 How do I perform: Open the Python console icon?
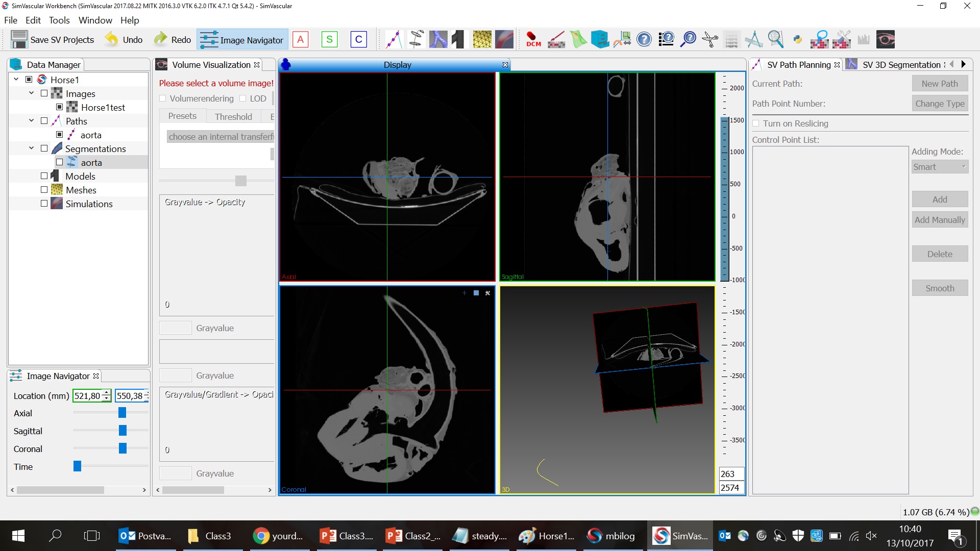797,39
